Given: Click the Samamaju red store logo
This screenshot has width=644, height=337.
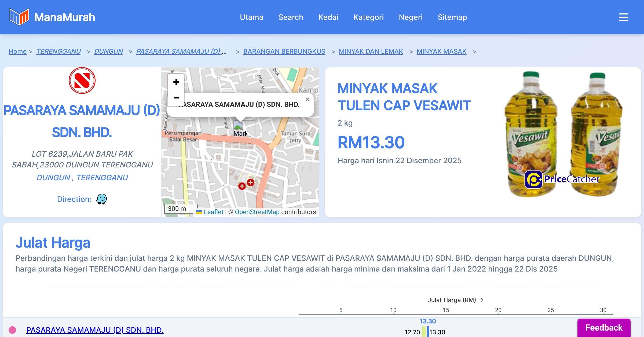Looking at the screenshot, I should pos(82,80).
